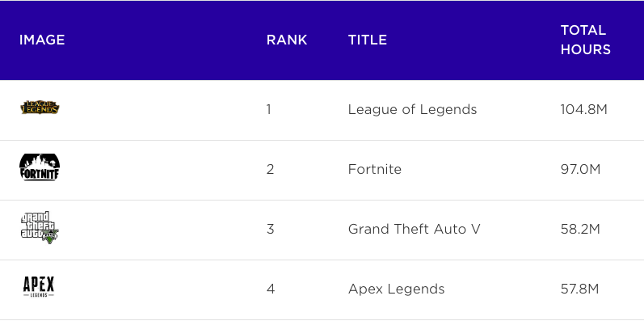Click the Grand Theft Auto V logo

(40, 227)
